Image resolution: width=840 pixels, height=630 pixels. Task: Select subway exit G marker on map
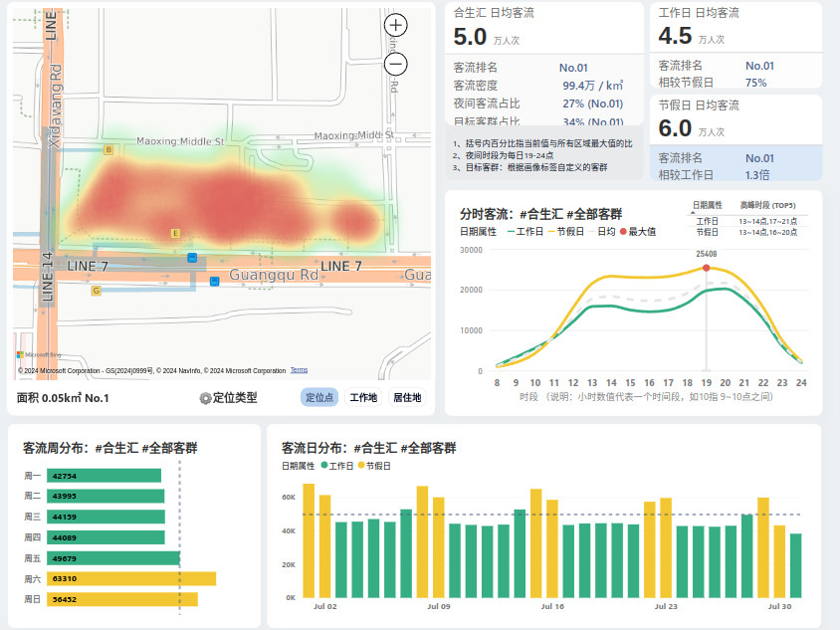click(x=96, y=291)
